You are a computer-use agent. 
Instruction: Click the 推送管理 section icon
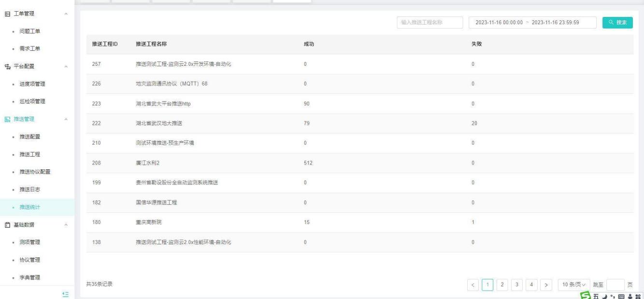click(7, 119)
